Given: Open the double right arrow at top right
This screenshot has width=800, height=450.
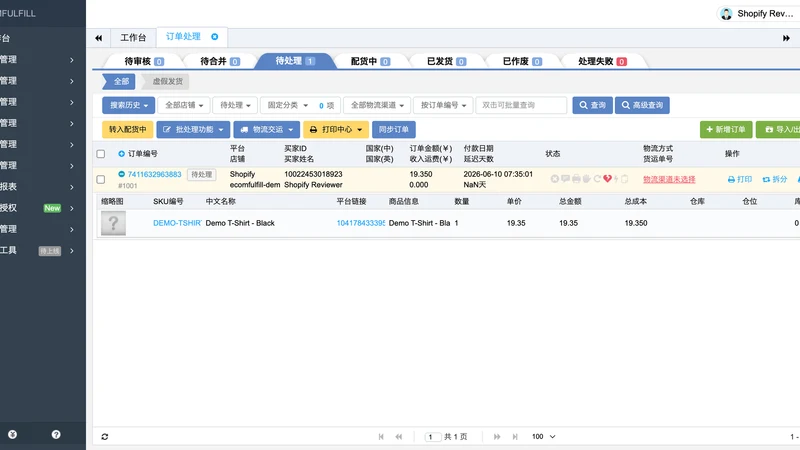Looking at the screenshot, I should 786,38.
